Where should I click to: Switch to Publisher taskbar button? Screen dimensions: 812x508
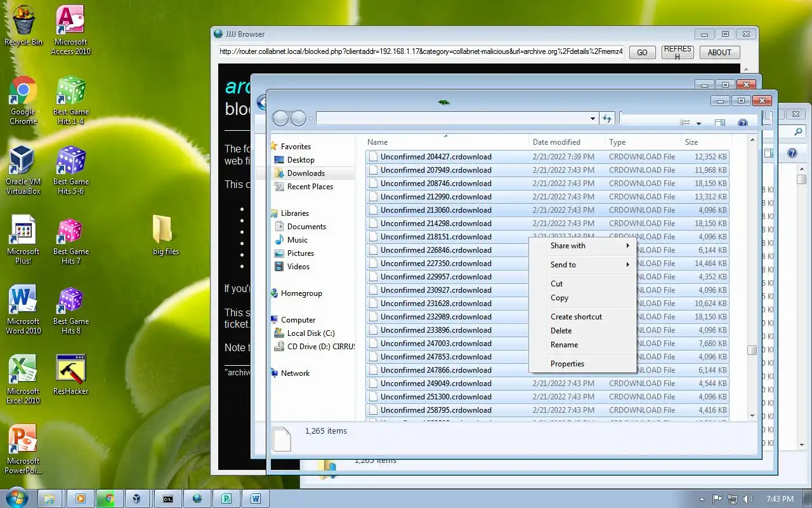226,498
